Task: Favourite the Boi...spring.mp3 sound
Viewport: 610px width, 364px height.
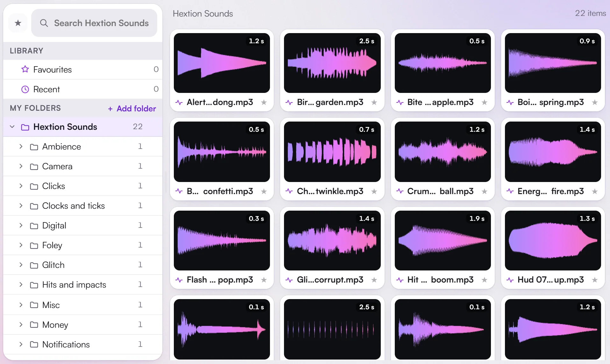Action: [x=595, y=102]
